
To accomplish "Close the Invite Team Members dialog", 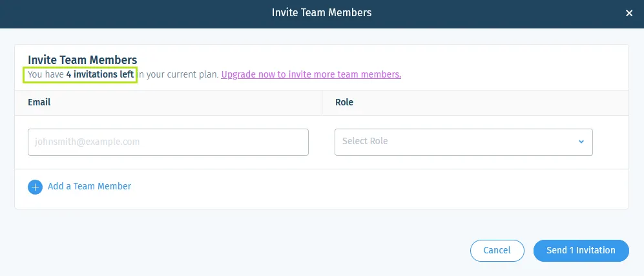I will (629, 13).
